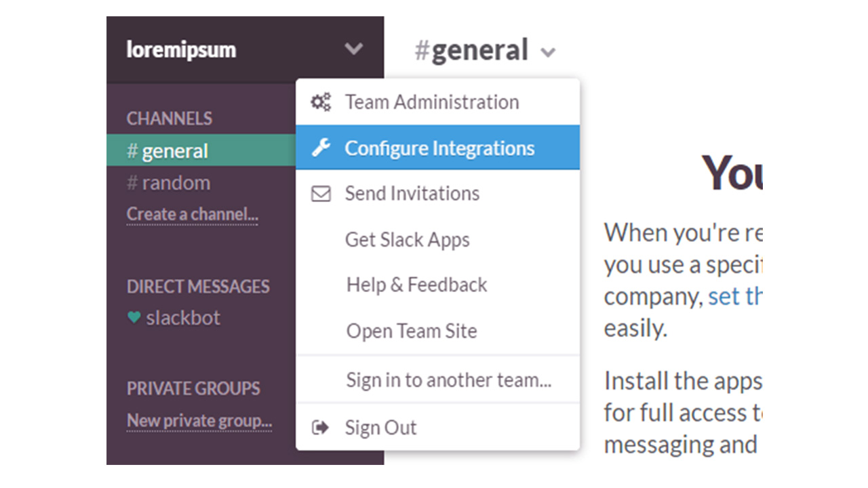Open Help & Feedback
Screen dimensions: 868x488
point(416,285)
